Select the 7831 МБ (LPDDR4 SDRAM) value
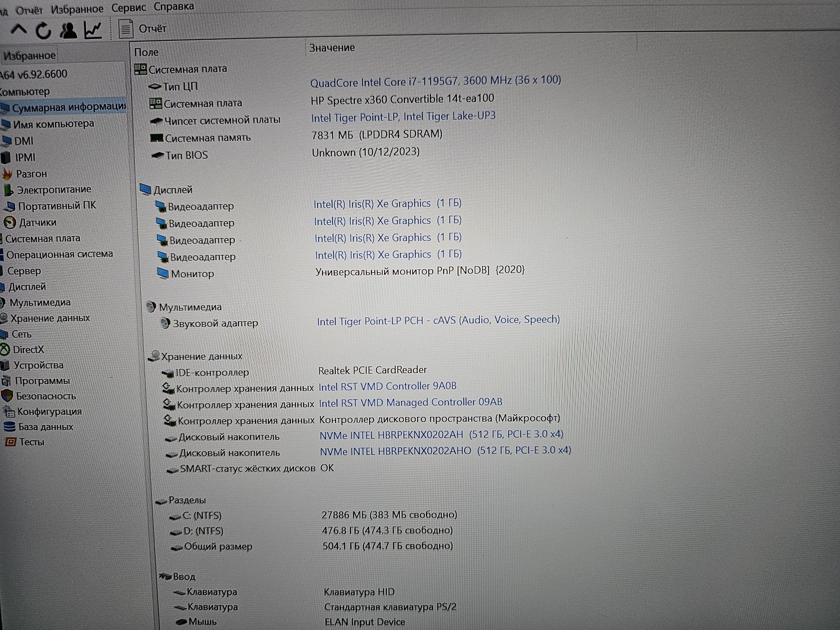 click(x=377, y=134)
